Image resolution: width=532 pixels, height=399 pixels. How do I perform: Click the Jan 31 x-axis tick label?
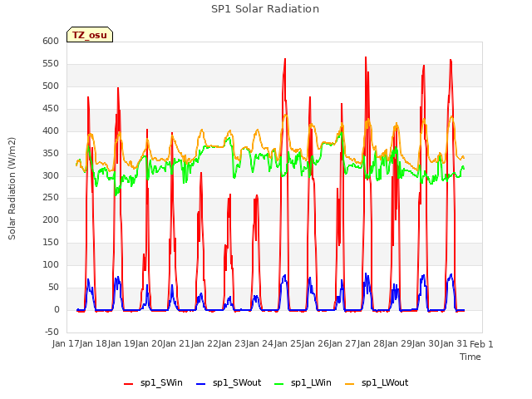[x=454, y=343]
